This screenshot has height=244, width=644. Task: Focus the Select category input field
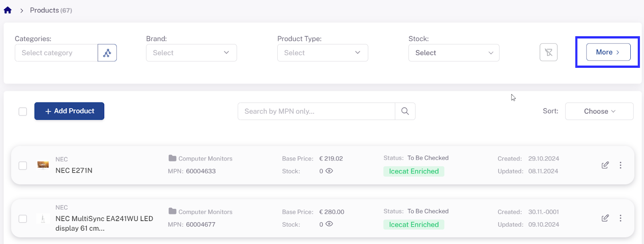(x=56, y=53)
